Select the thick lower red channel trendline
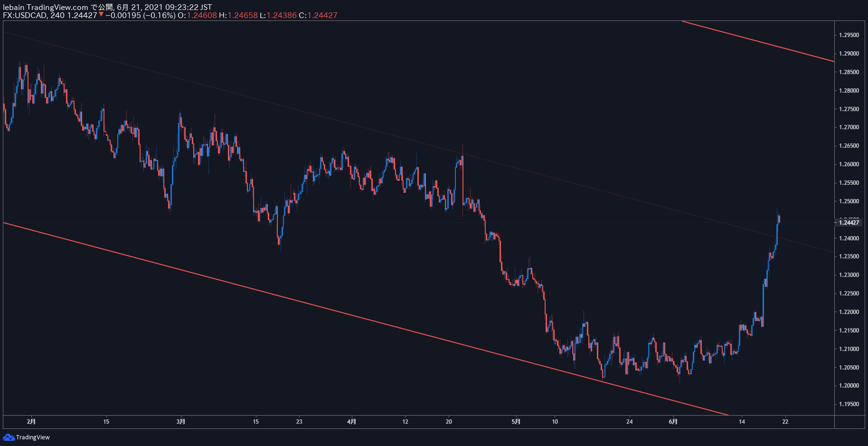 tap(366, 319)
